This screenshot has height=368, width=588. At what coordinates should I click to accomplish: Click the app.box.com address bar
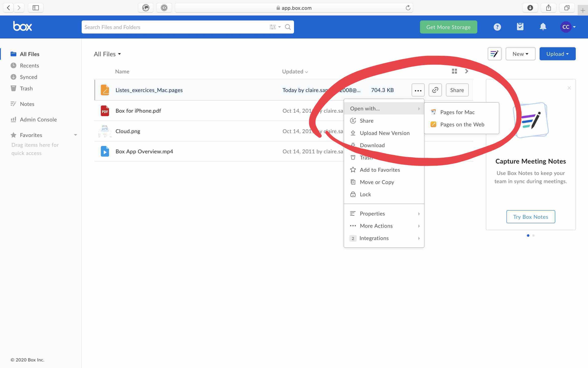[x=294, y=8]
